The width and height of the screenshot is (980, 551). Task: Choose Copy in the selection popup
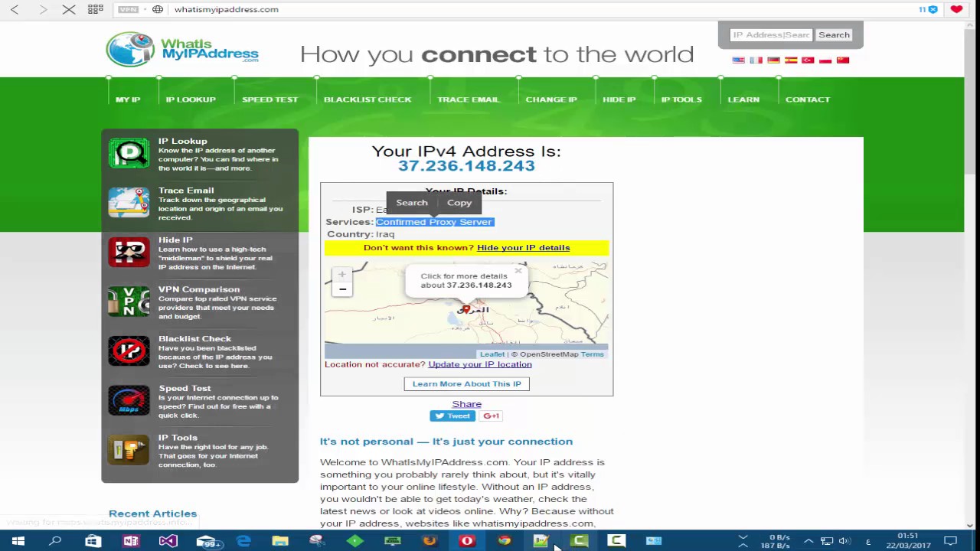click(x=459, y=203)
